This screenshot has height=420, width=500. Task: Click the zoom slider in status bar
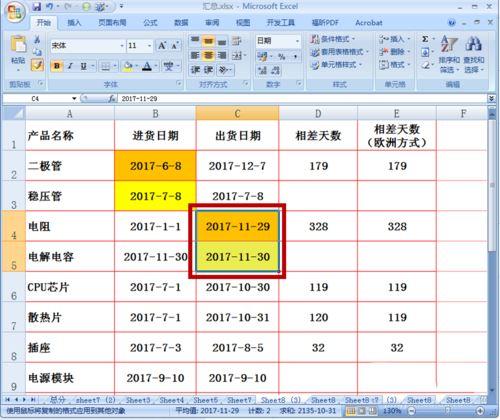click(x=446, y=411)
